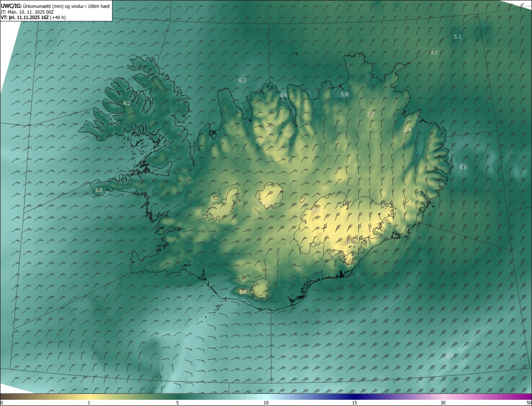Select the 2.4 value label on the map
This screenshot has width=532, height=406.
pyautogui.click(x=407, y=130)
